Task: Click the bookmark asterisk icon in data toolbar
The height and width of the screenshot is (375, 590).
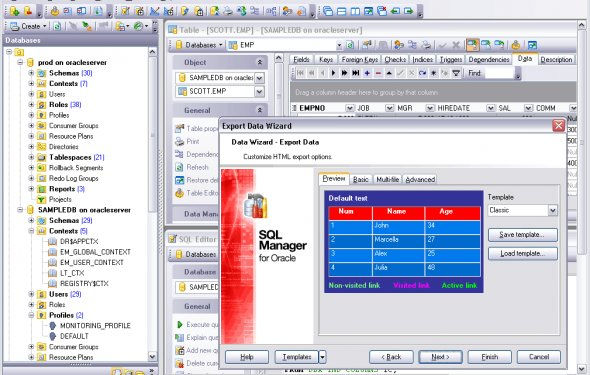Action: coord(433,73)
